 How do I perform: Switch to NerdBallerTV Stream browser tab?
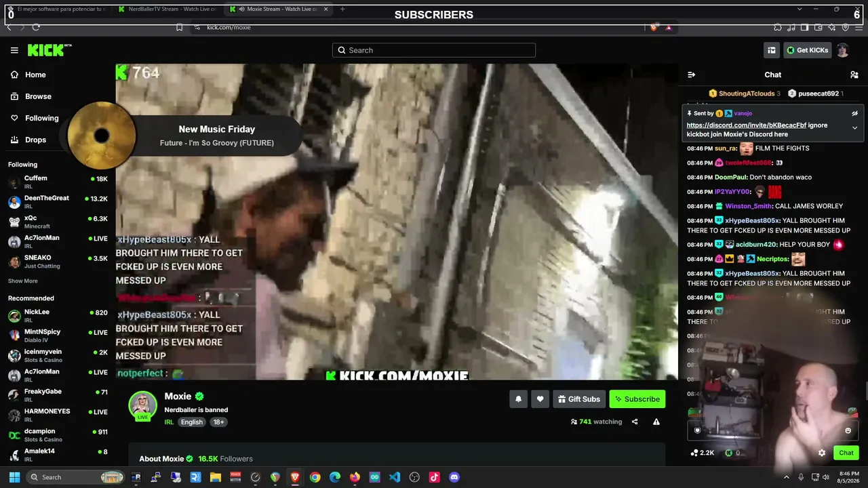click(166, 9)
